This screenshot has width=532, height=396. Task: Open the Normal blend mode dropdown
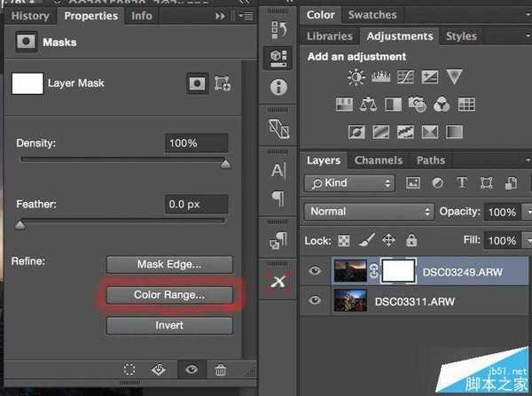[x=369, y=212]
